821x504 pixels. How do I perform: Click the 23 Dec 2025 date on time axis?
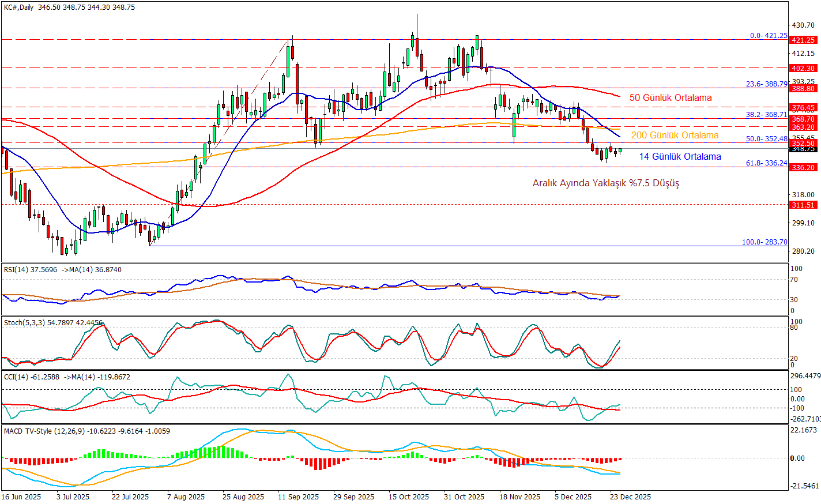[630, 497]
